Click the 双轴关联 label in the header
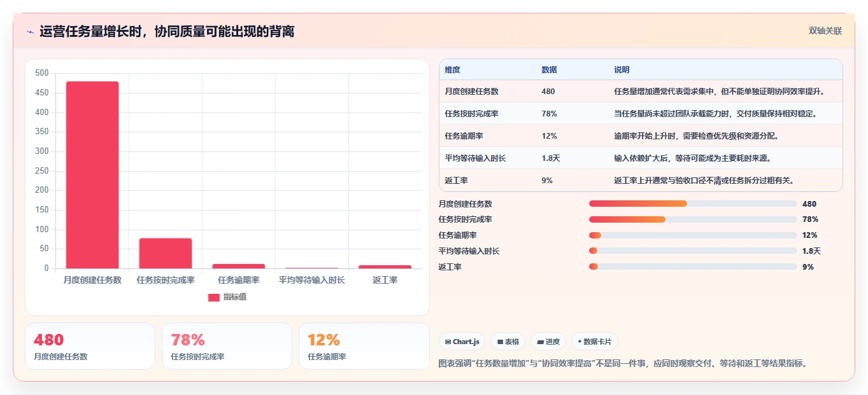The image size is (868, 395). point(825,31)
